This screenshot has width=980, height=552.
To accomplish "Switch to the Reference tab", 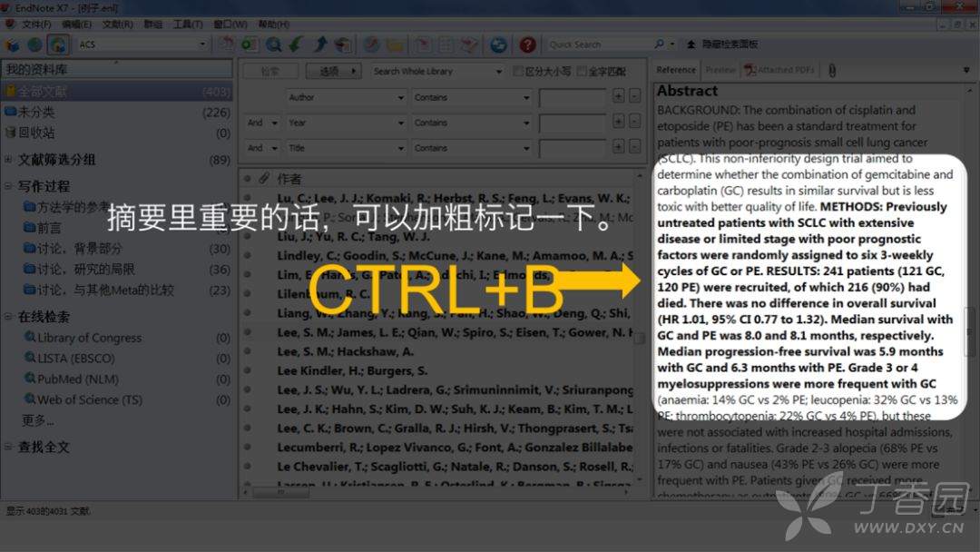I will [676, 70].
